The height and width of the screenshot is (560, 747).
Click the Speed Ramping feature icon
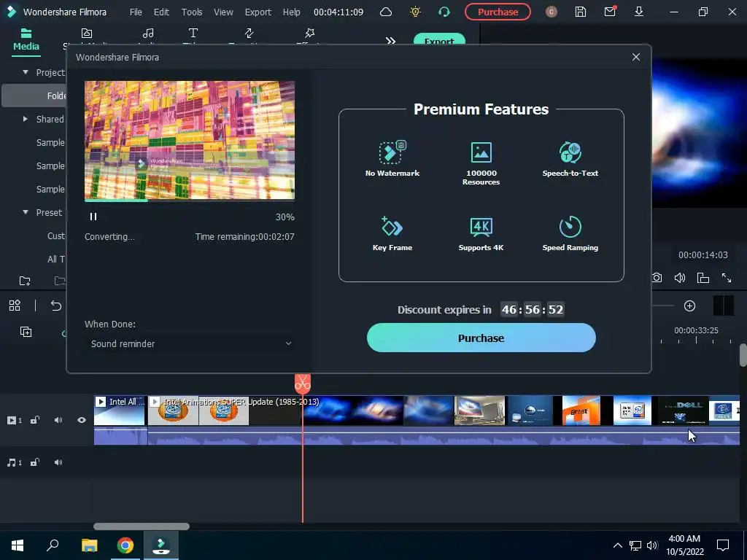pos(570,227)
